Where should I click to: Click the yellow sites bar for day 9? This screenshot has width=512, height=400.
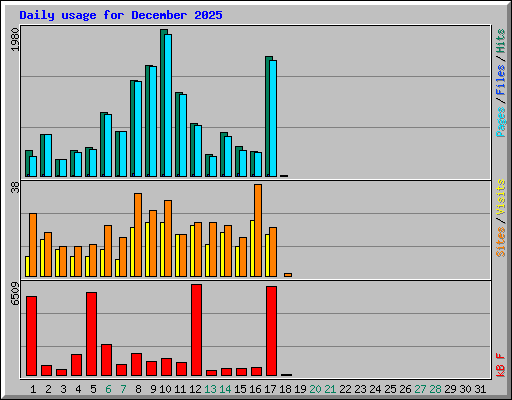tap(147, 249)
